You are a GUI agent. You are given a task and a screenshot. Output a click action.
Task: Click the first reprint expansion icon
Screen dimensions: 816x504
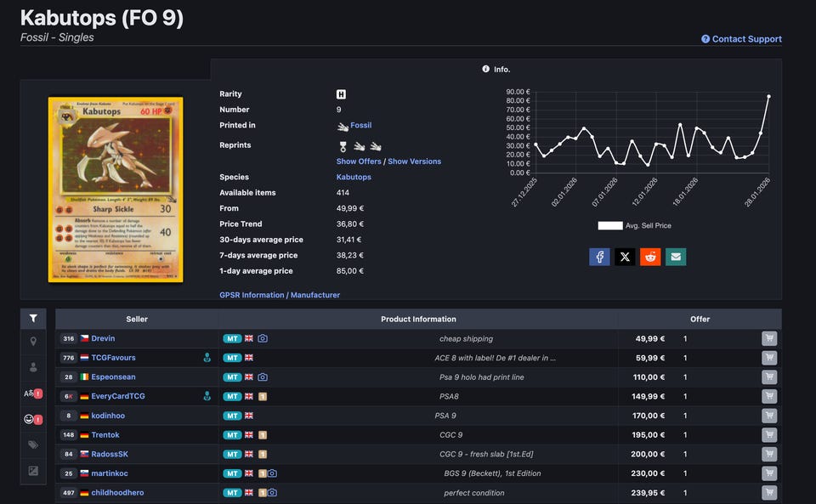click(343, 147)
